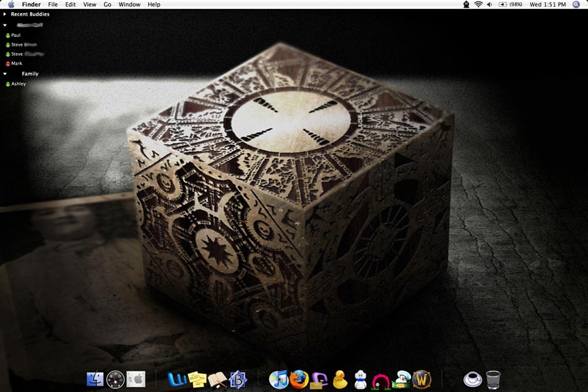Open the File menu
This screenshot has height=392, width=588.
53,5
